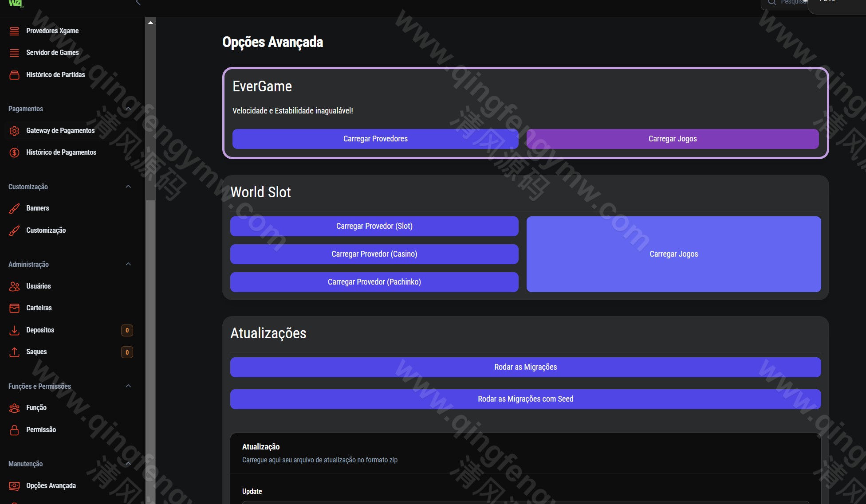Open the Permissão page
The image size is (866, 504).
point(41,430)
